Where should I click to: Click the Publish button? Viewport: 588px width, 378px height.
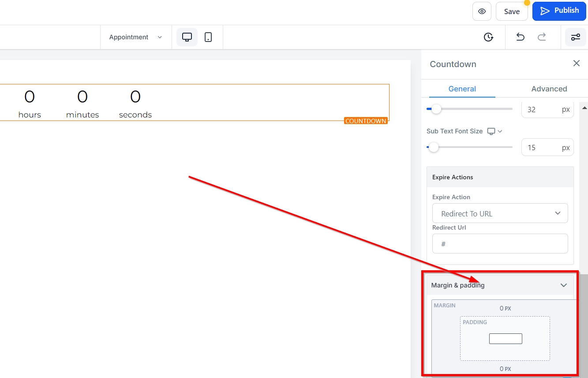[x=559, y=11]
